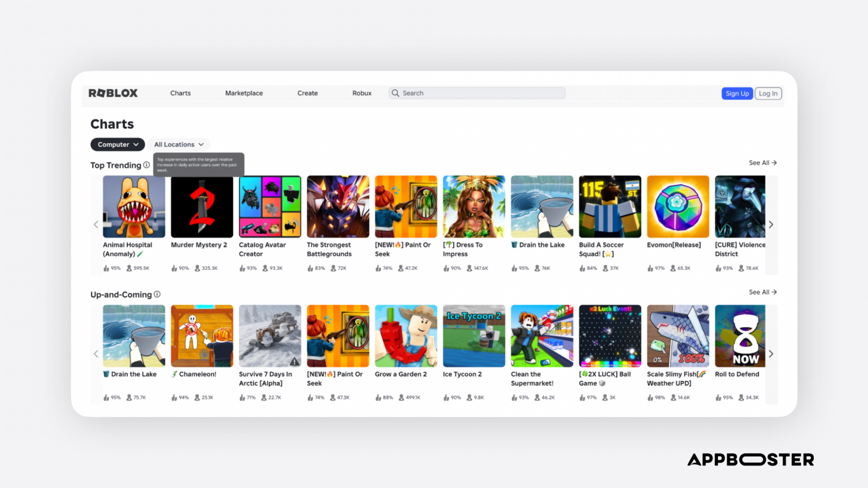Open Grow a Garden 2 thumbnail
The image size is (868, 488).
pos(406,336)
